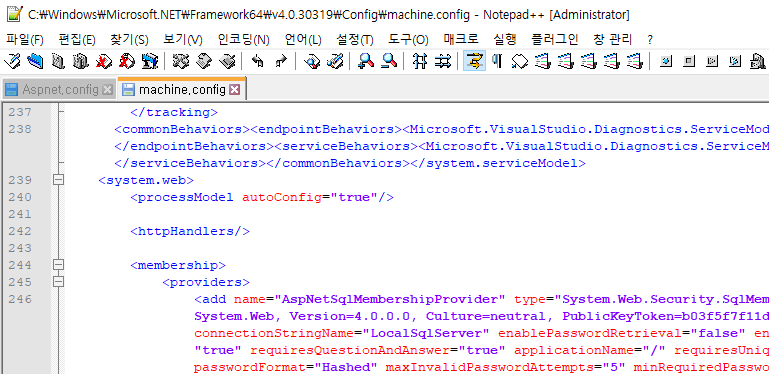Click the Open file toolbar icon
Image resolution: width=769 pixels, height=374 pixels.
35,61
